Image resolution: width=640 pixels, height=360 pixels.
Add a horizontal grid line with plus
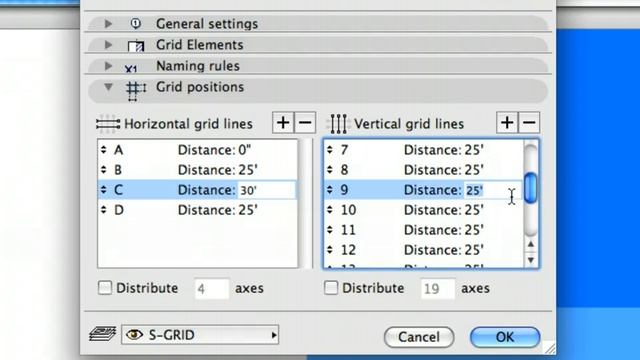pos(283,123)
